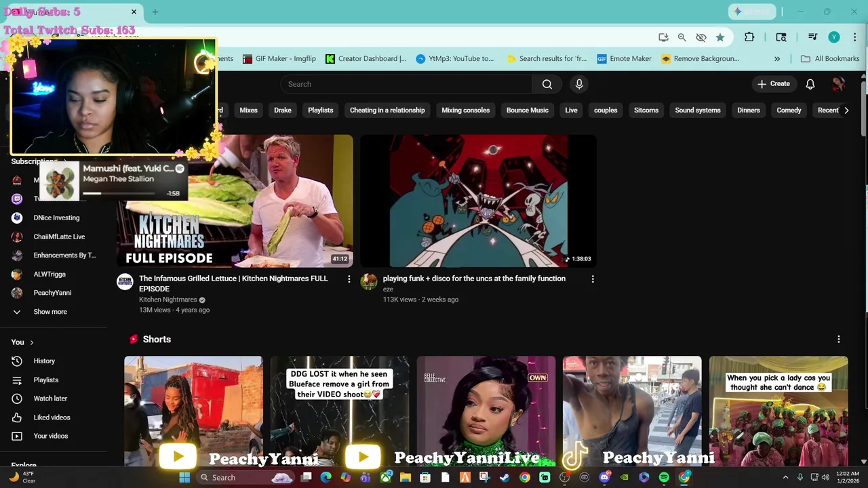Open All Bookmarks folder

pyautogui.click(x=830, y=59)
